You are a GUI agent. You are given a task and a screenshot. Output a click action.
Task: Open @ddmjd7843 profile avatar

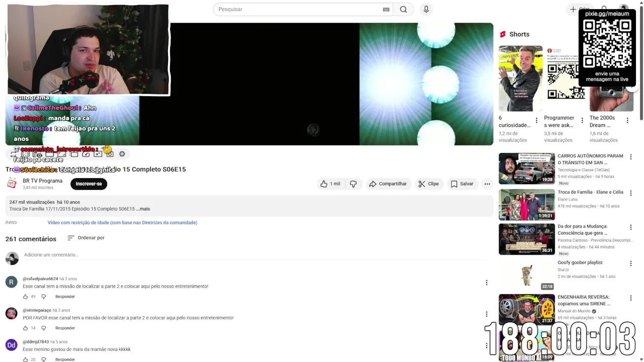[12, 345]
